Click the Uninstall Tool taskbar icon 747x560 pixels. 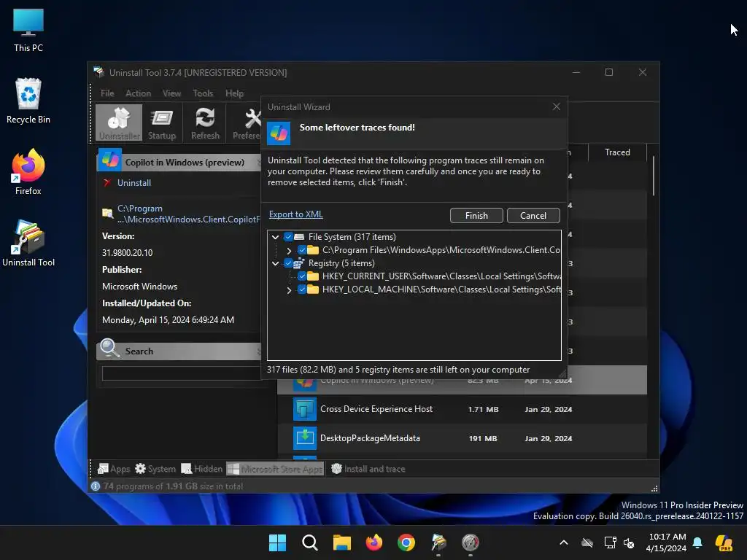(x=438, y=542)
